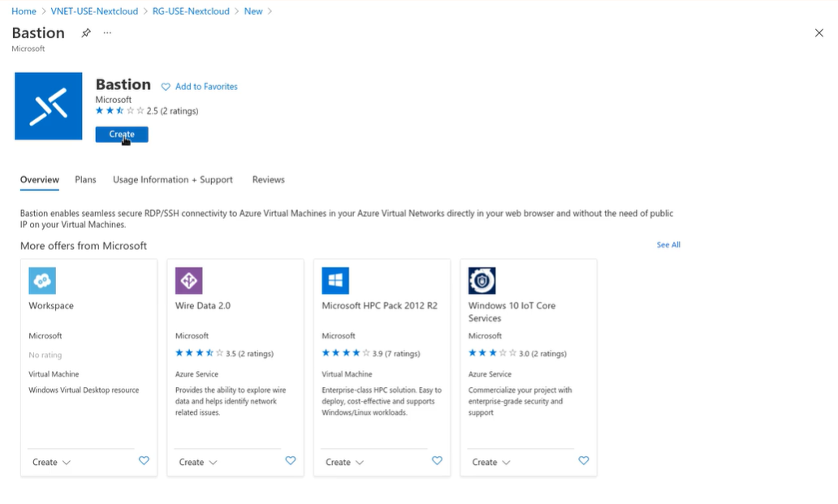Open Windows 10 IoT Core Services title
The width and height of the screenshot is (838, 504).
(x=512, y=312)
